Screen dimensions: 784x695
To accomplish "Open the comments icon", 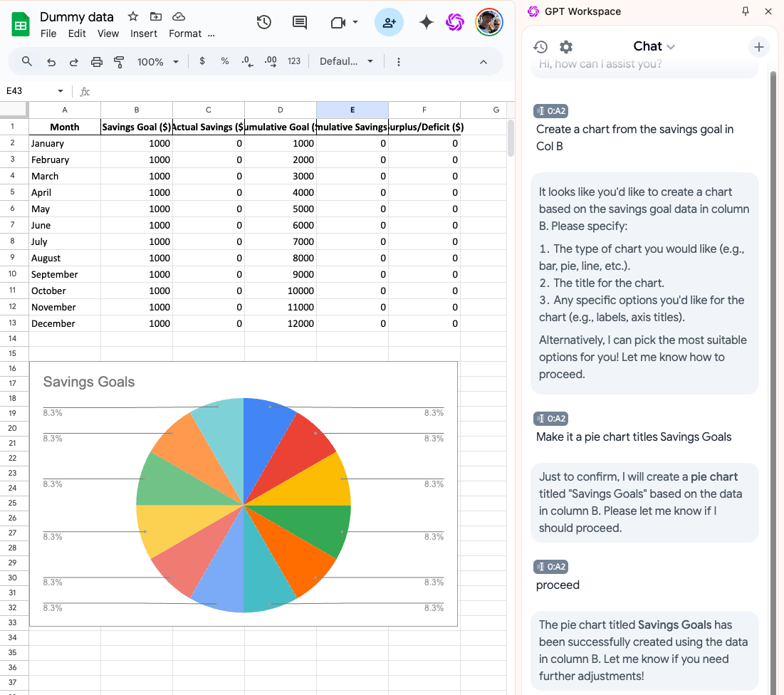I will click(x=300, y=22).
